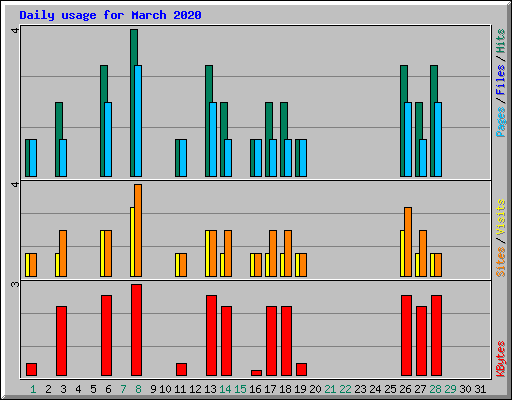Click the orange Sites bar for day 1
Image resolution: width=512 pixels, height=400 pixels.
tap(33, 265)
